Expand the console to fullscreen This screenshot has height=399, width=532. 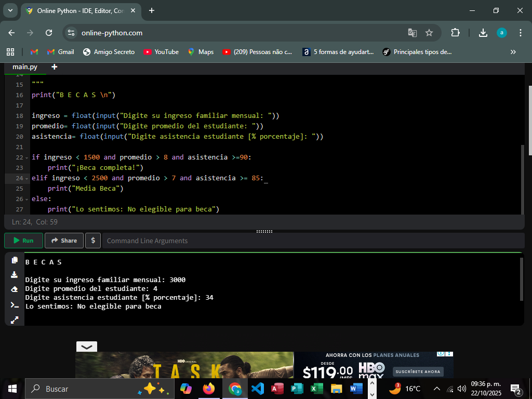pyautogui.click(x=15, y=320)
